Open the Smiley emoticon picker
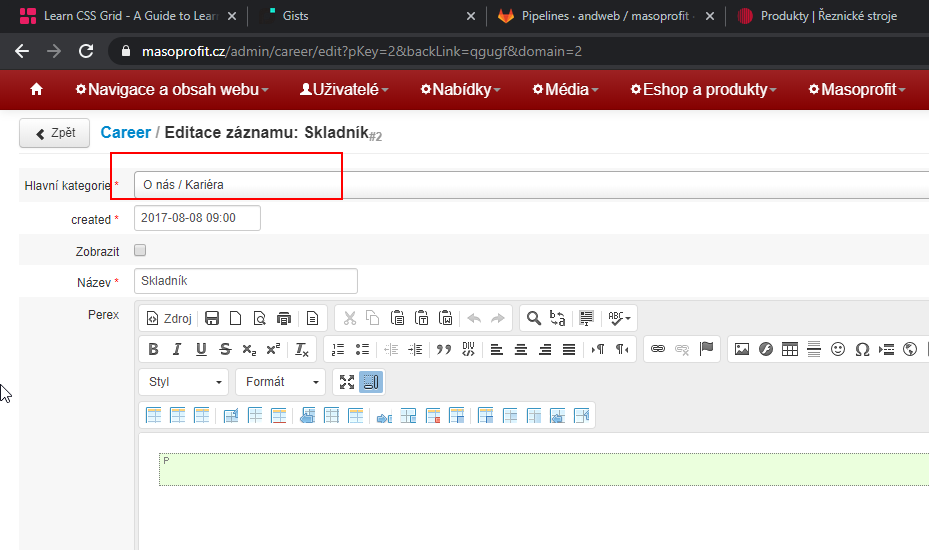The image size is (929, 550). 838,349
